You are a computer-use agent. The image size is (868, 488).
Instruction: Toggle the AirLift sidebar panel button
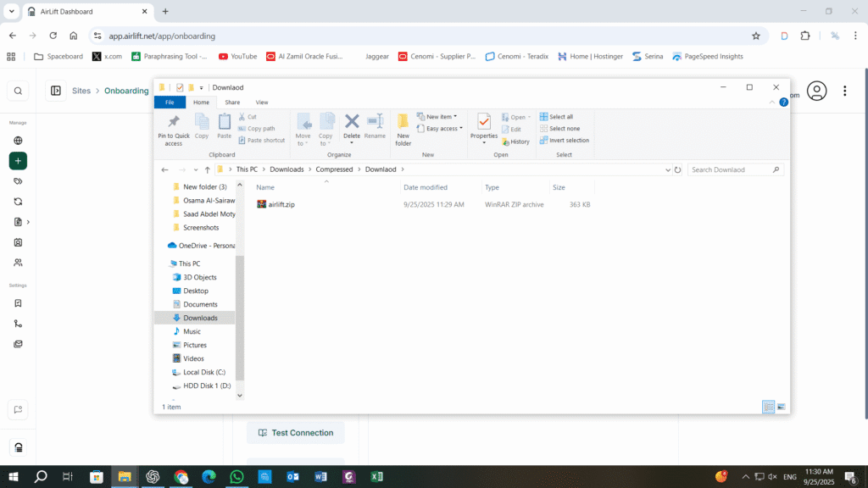(x=56, y=91)
